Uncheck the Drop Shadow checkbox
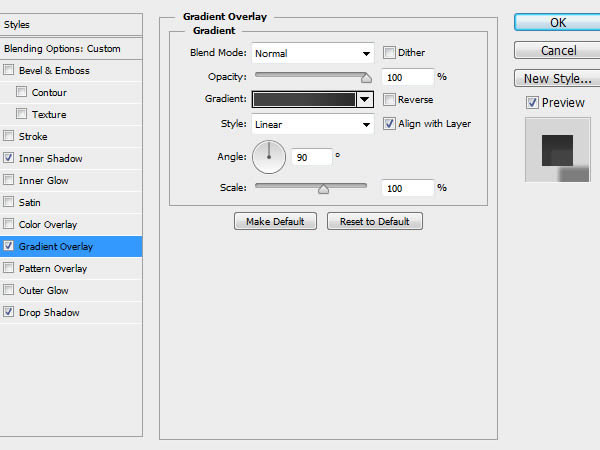Image resolution: width=600 pixels, height=450 pixels. coord(8,312)
